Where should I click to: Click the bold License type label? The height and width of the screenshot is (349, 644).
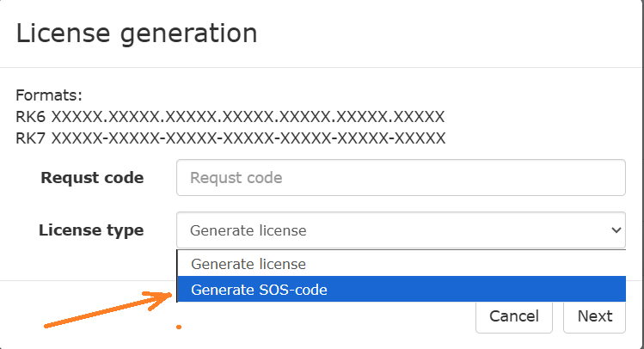click(x=91, y=230)
